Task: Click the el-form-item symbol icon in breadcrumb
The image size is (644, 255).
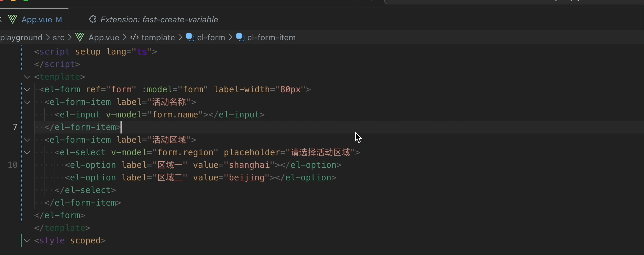Action: pos(240,37)
